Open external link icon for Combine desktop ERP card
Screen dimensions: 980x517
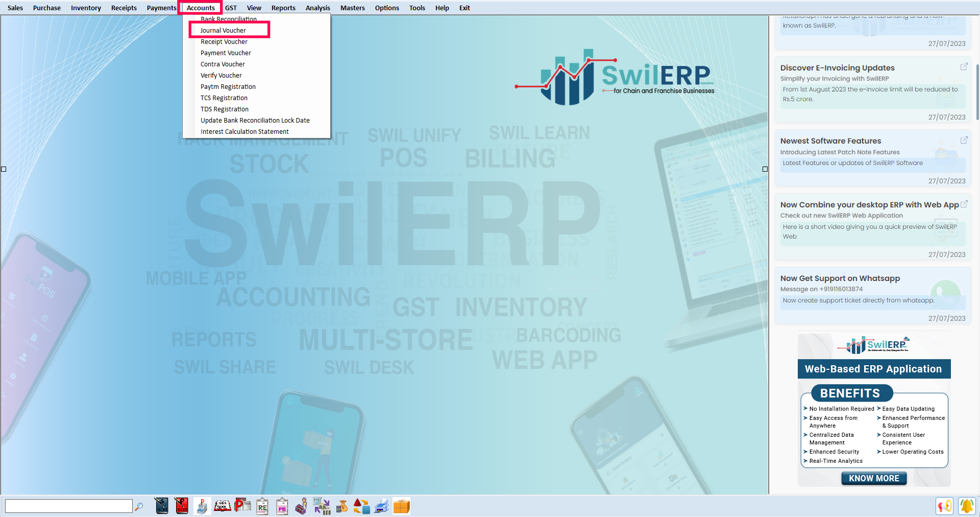pyautogui.click(x=964, y=204)
